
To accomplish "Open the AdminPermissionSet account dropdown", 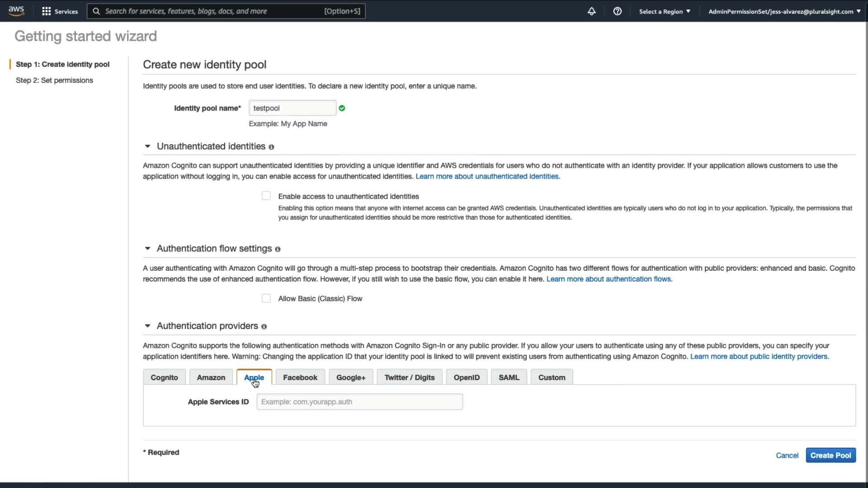I will pos(784,11).
